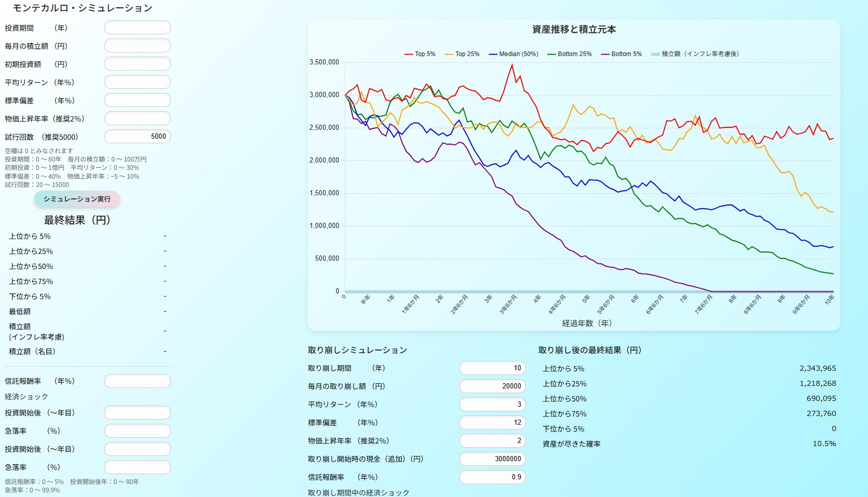Select the withdrawal 物価上昇年率 field showing 2

click(x=492, y=441)
